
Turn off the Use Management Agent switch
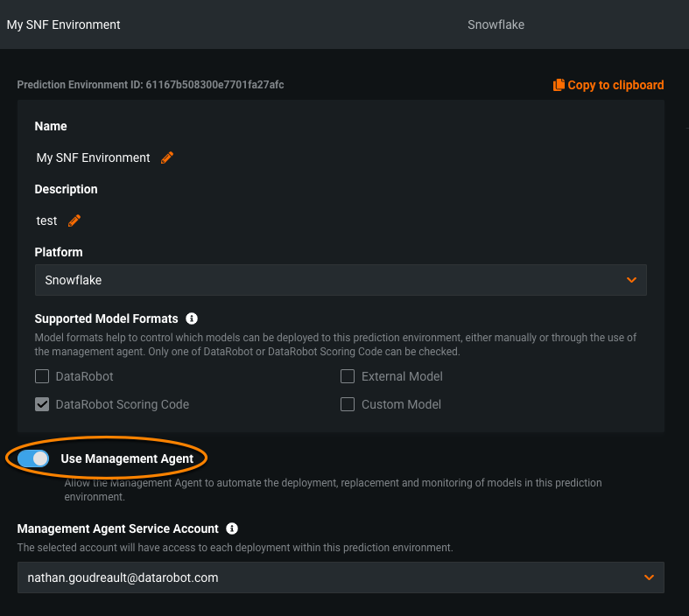point(33,458)
